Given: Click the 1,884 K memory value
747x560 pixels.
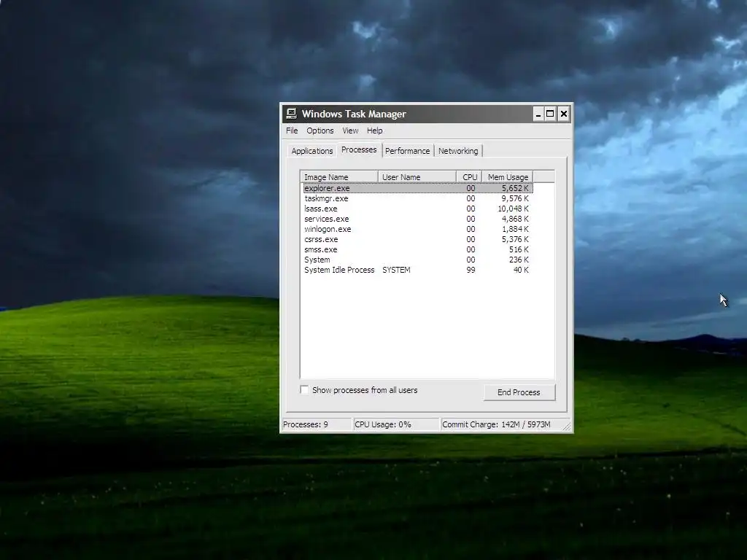Looking at the screenshot, I should (515, 229).
